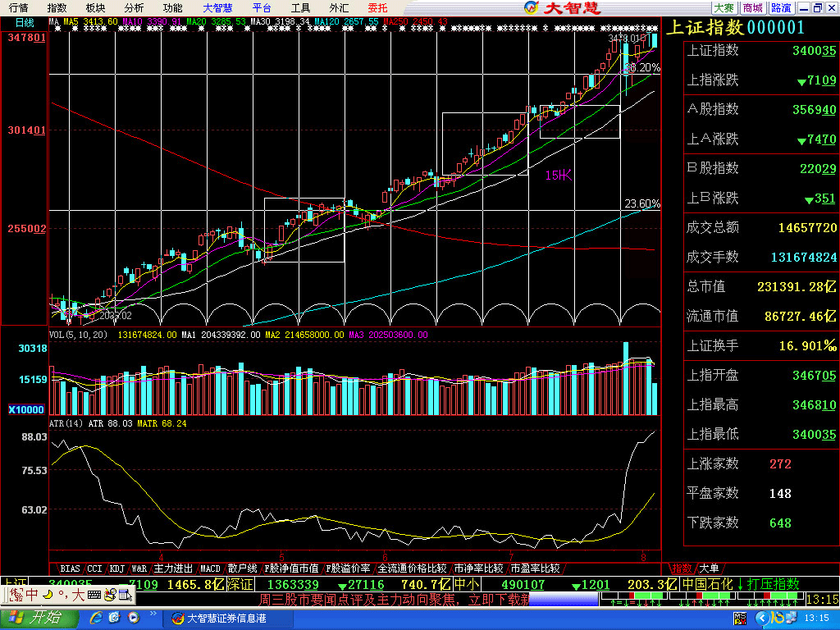Click the 深证 index cell in status bar
This screenshot has width=840, height=630.
[x=240, y=584]
